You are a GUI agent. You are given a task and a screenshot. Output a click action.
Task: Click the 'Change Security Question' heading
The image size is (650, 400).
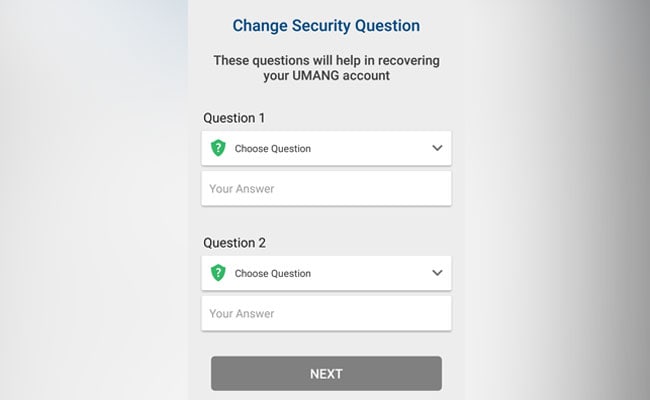326,26
